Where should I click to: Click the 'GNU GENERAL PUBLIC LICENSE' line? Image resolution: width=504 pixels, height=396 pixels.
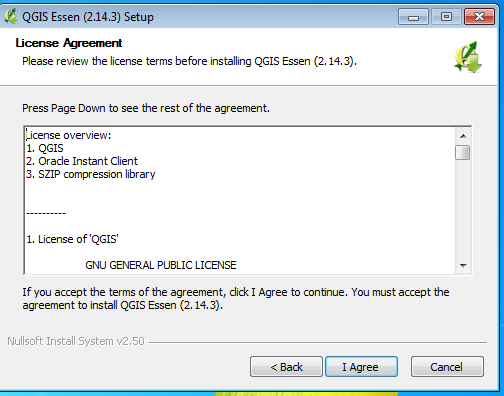[161, 265]
